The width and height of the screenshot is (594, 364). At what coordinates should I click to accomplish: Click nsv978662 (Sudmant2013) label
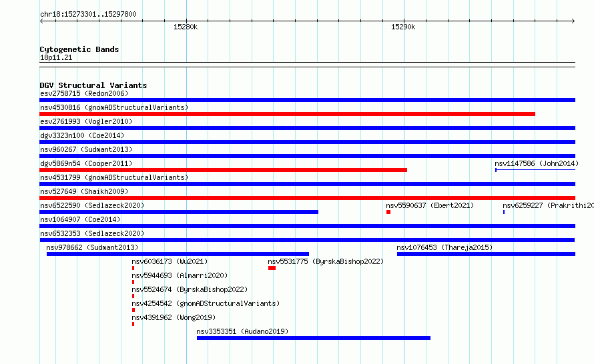coord(92,247)
